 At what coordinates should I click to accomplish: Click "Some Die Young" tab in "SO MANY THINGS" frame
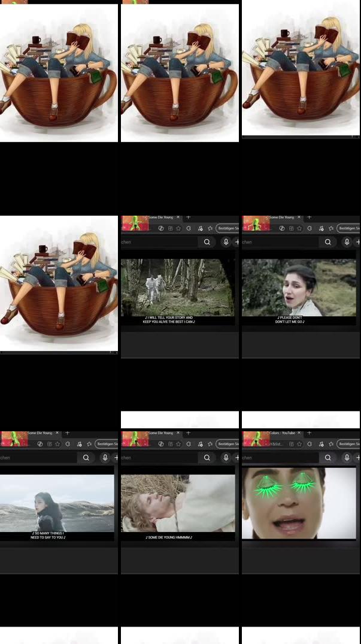(x=40, y=433)
